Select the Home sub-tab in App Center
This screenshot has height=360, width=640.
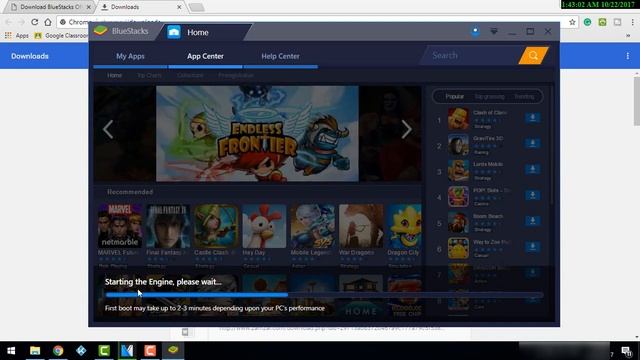coord(115,76)
